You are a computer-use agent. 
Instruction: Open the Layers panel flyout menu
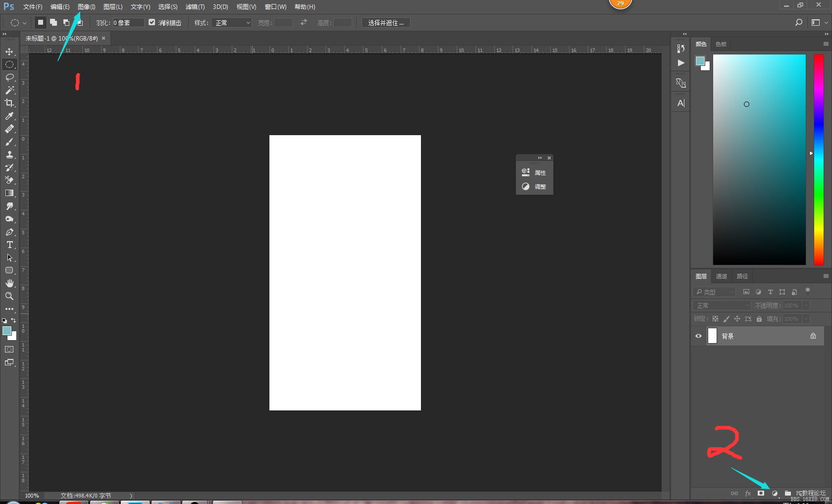(x=826, y=276)
